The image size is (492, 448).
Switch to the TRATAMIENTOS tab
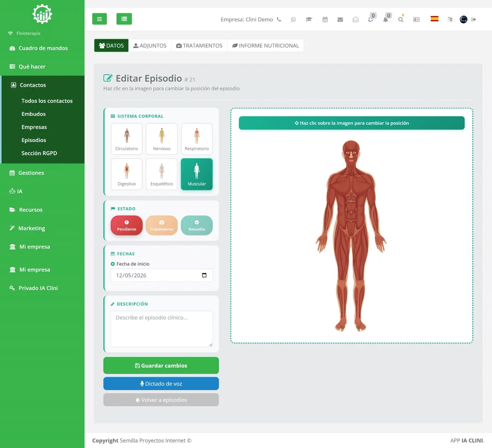199,46
